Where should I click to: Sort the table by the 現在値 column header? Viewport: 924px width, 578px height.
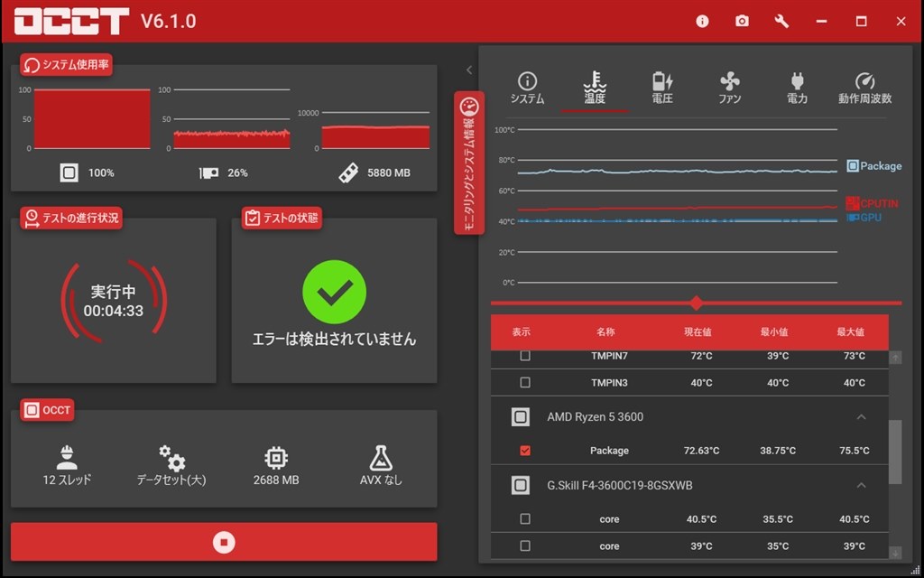(x=698, y=332)
